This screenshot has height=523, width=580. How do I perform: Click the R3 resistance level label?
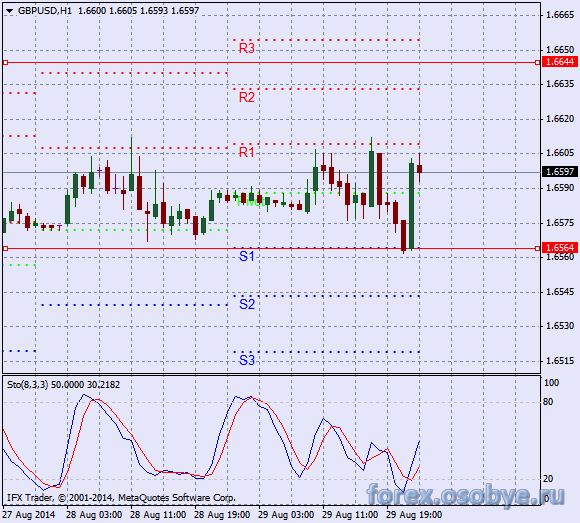(247, 48)
